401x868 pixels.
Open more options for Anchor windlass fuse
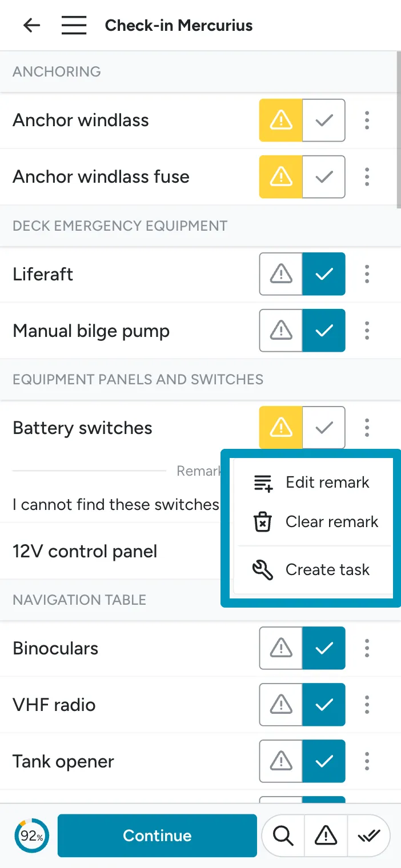[367, 176]
